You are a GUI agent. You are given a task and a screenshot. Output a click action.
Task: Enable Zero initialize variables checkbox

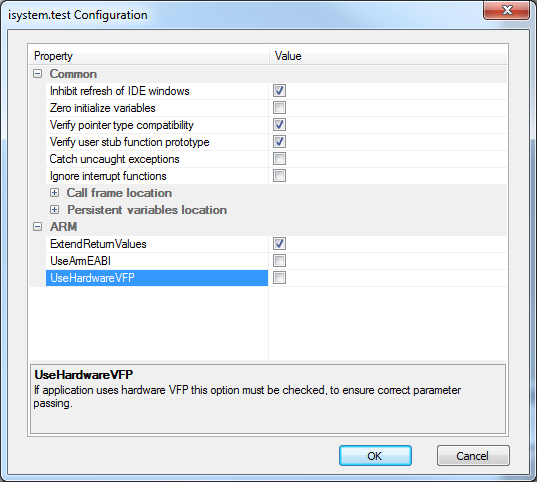[279, 108]
